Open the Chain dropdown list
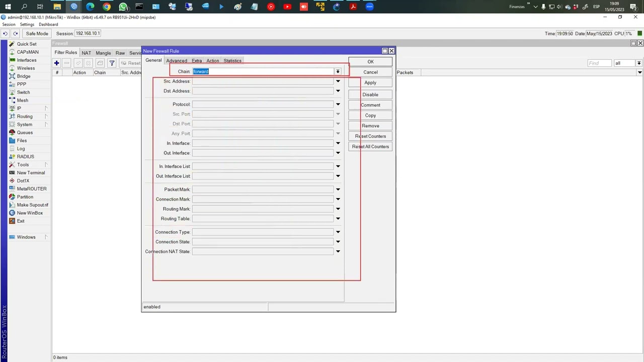 tap(338, 71)
